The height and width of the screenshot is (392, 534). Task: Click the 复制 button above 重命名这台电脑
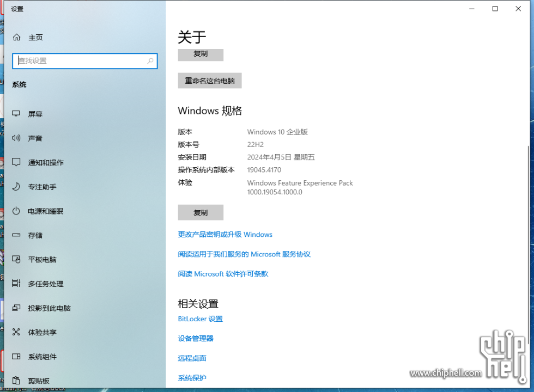(x=201, y=54)
